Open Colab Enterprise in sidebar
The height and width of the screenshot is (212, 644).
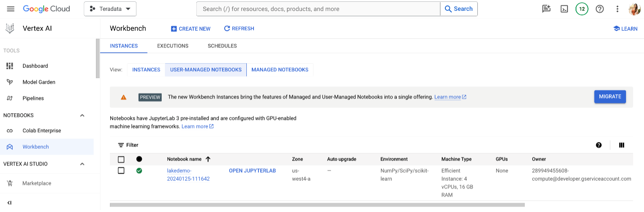click(x=42, y=131)
